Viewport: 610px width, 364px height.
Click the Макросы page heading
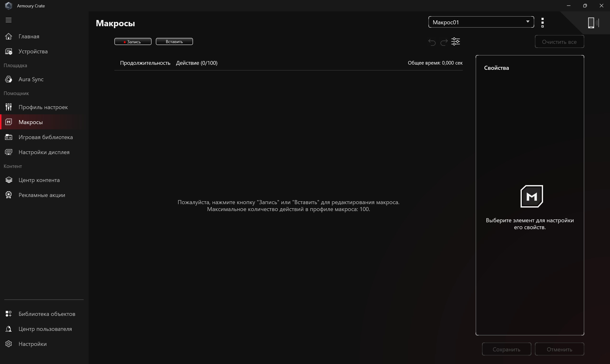(x=115, y=23)
